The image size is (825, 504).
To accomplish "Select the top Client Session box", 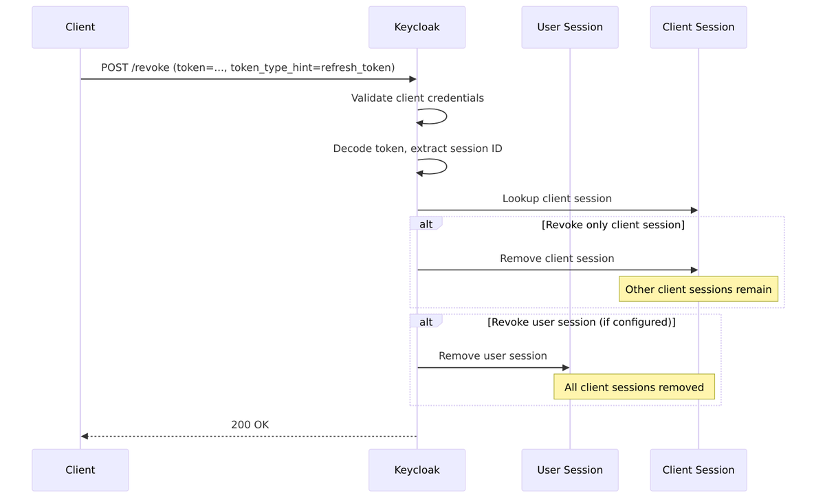I will (698, 28).
